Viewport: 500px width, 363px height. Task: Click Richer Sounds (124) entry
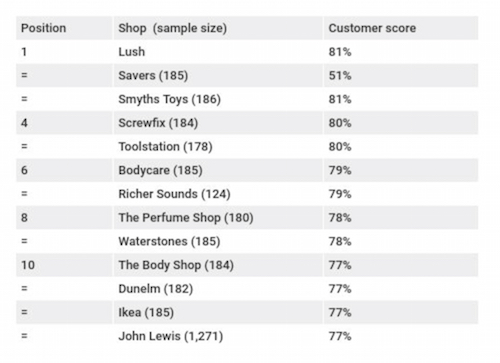[174, 194]
